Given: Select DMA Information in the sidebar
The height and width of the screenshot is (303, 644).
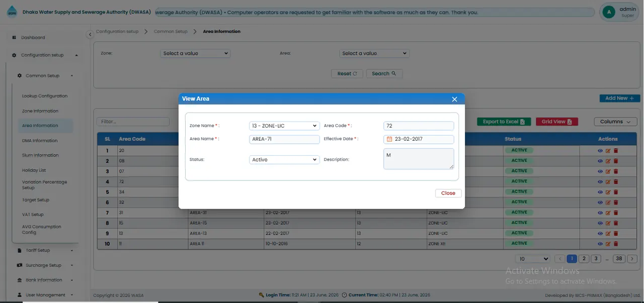Looking at the screenshot, I should click(x=40, y=141).
